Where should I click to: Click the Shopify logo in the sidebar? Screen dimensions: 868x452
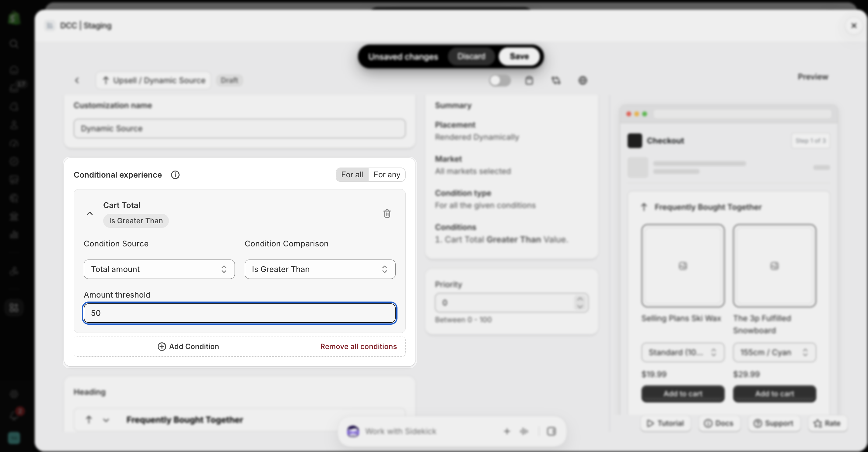click(14, 18)
